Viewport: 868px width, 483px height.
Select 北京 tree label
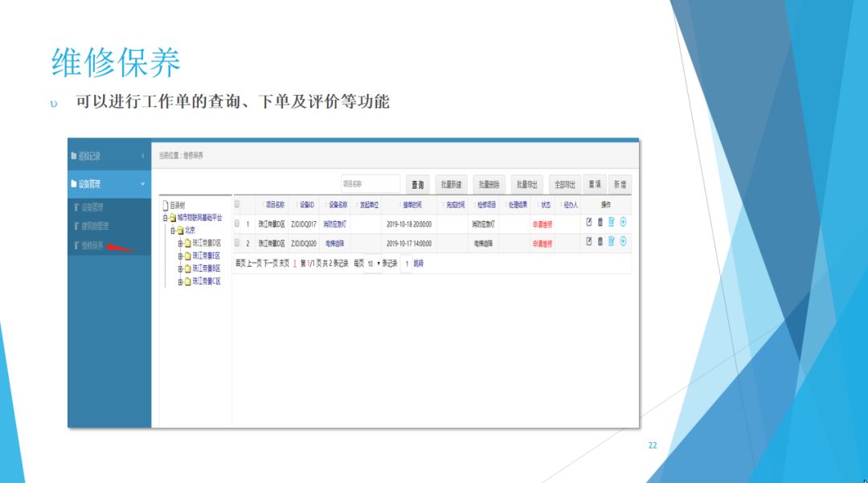190,230
